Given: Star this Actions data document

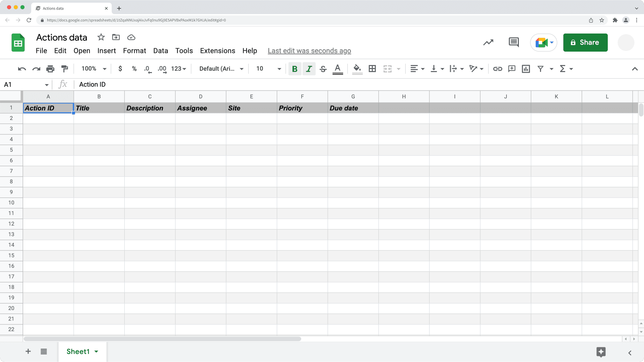Looking at the screenshot, I should (101, 37).
